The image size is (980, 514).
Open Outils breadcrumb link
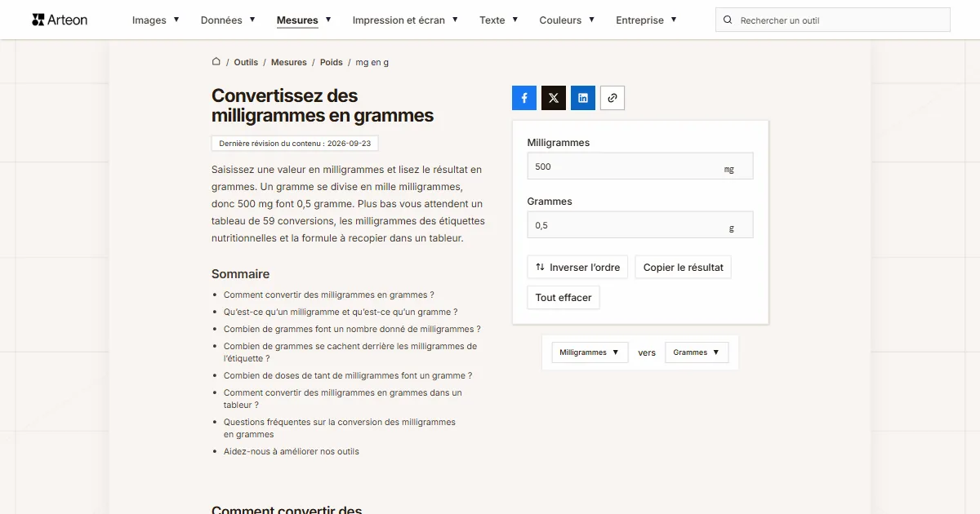coord(246,62)
